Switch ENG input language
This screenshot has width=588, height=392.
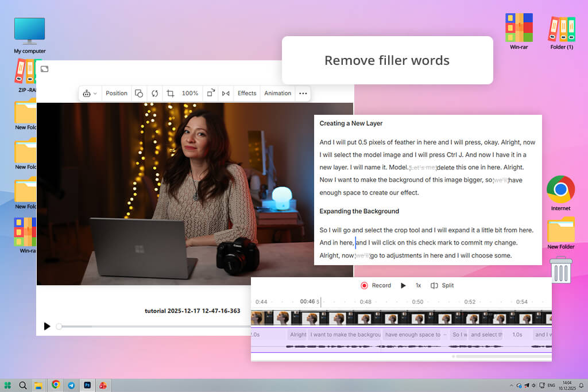[x=551, y=385]
